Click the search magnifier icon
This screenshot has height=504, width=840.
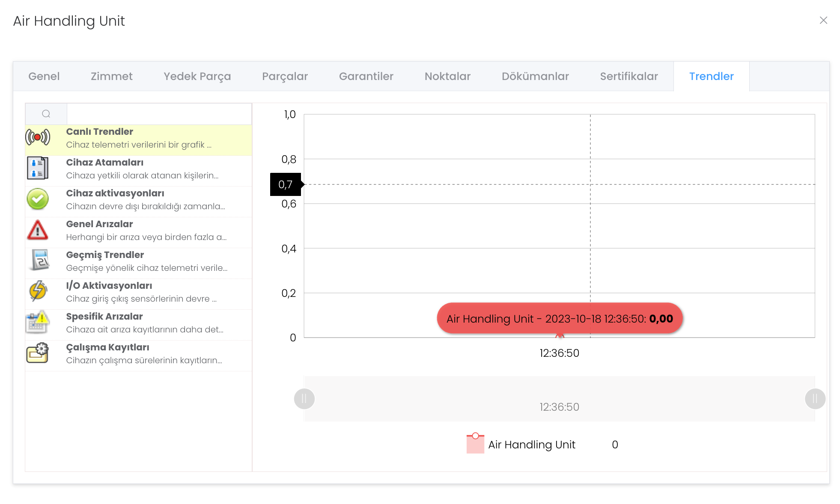coord(46,114)
